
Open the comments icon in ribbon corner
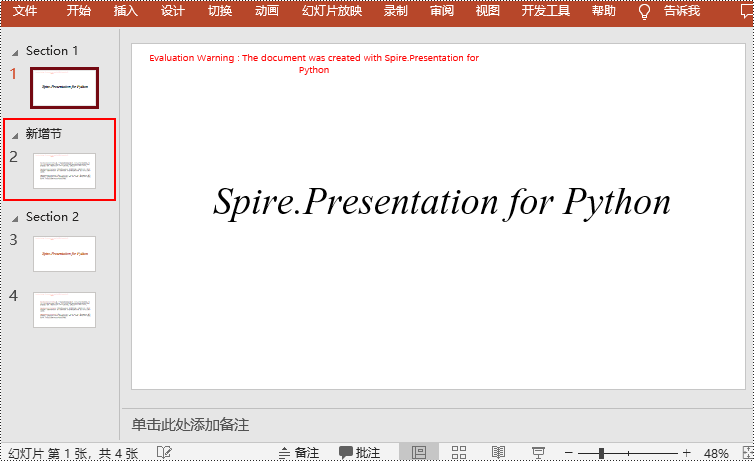[x=747, y=11]
